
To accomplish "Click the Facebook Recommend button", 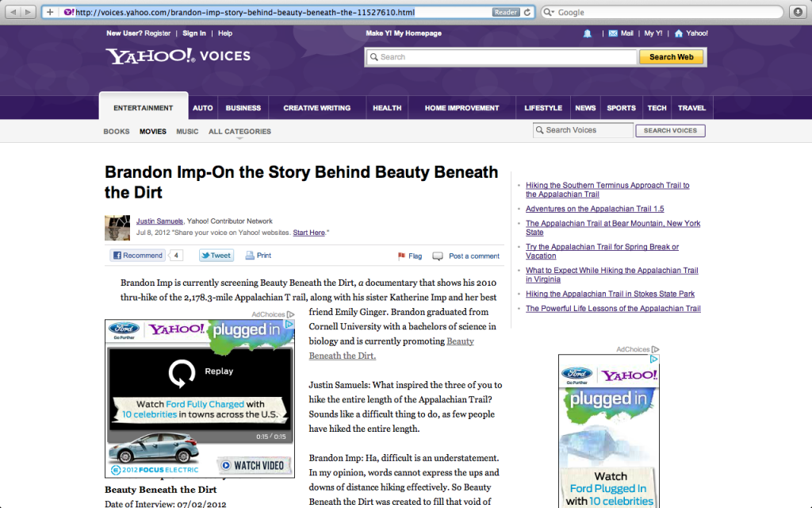I will 138,256.
